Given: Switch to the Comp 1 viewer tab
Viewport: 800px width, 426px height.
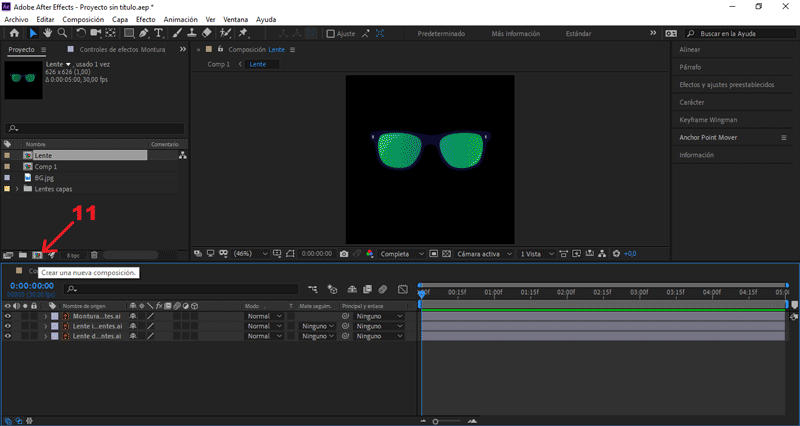Looking at the screenshot, I should tap(217, 64).
